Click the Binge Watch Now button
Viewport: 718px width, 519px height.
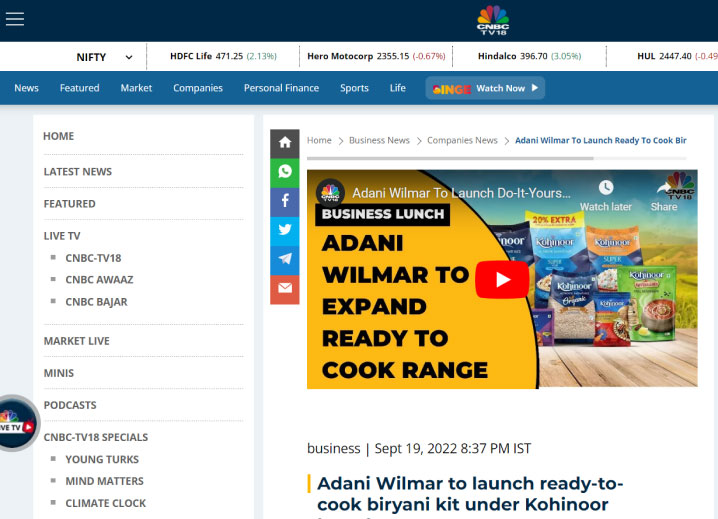click(x=485, y=88)
